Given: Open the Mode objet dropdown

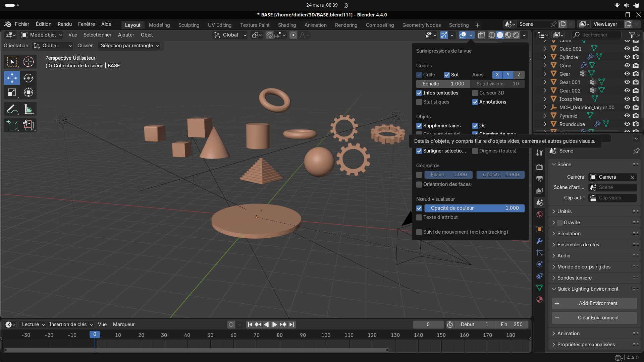Looking at the screenshot, I should pyautogui.click(x=42, y=35).
